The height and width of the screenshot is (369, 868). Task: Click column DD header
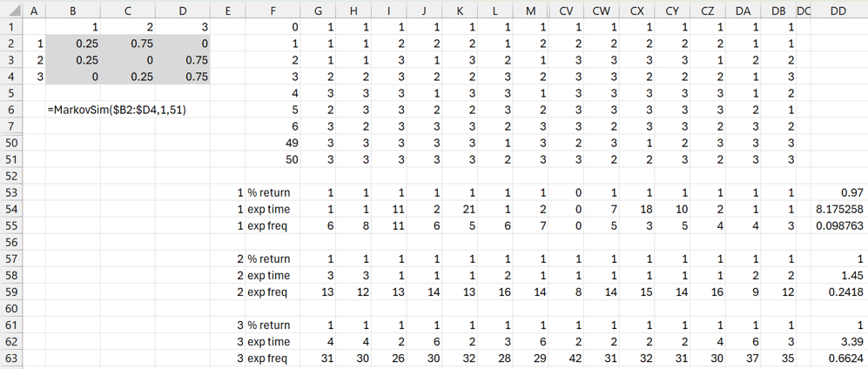(838, 11)
